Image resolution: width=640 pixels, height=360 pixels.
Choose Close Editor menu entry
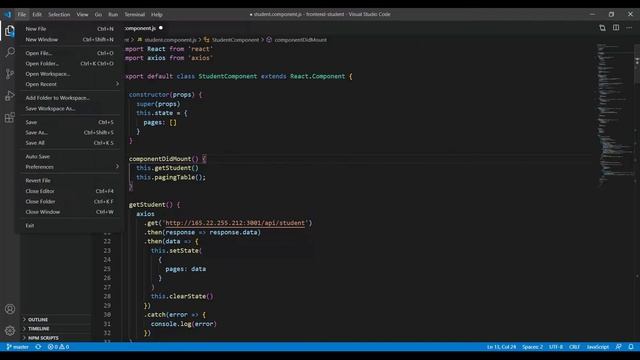click(70, 191)
